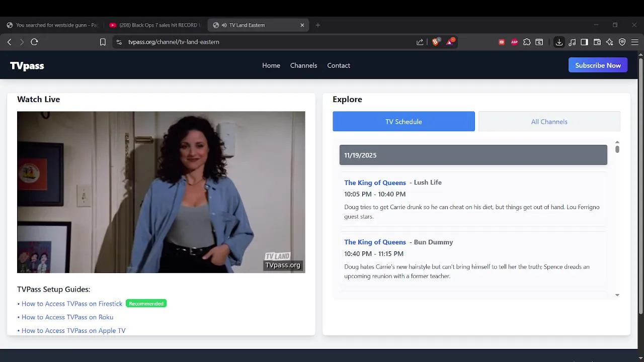This screenshot has width=644, height=362.
Task: Open the Adblock Plus extension
Action: pos(514,42)
